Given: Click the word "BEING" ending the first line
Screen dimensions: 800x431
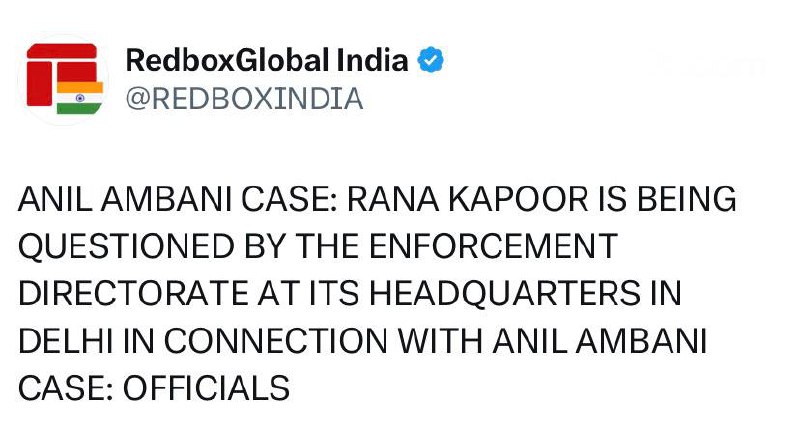Looking at the screenshot, I should 690,201.
